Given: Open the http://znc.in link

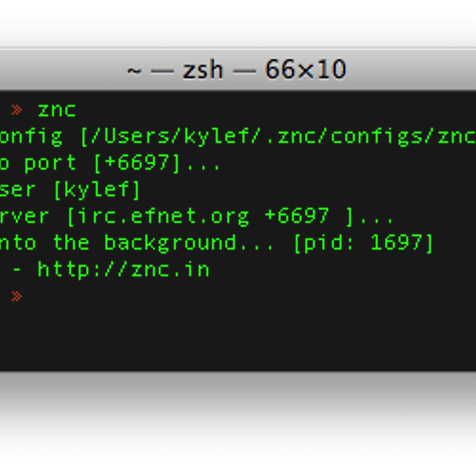Looking at the screenshot, I should pos(123,270).
